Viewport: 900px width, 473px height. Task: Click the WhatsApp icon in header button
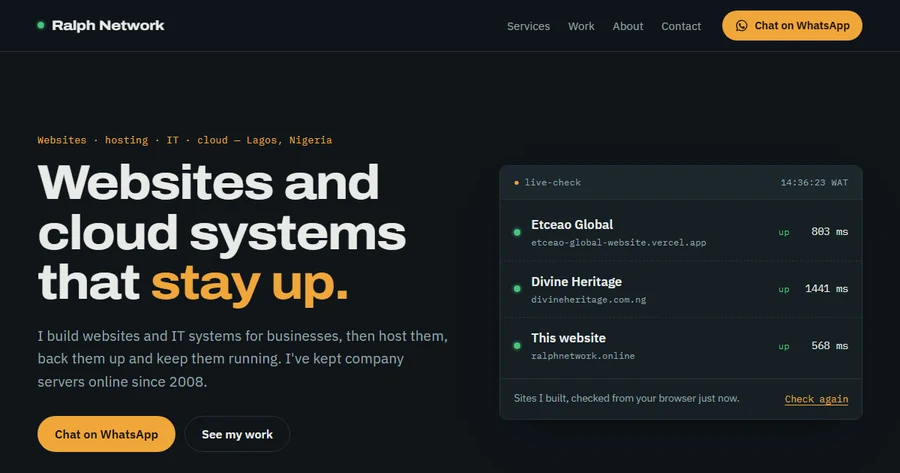[x=742, y=26]
